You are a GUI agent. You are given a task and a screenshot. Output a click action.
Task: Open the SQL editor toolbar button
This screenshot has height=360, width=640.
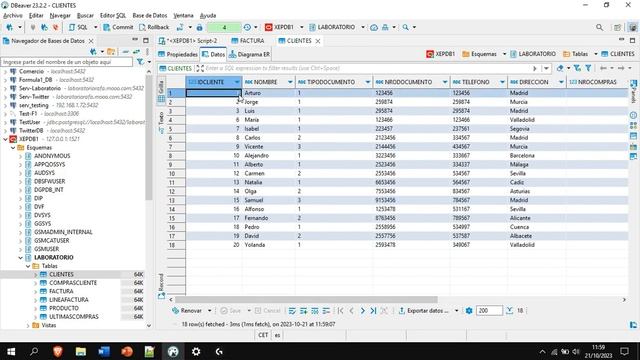[x=78, y=27]
